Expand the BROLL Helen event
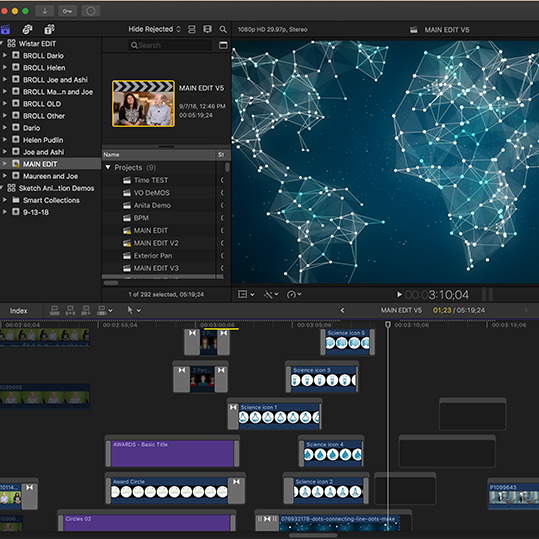The image size is (539, 539). (5, 67)
